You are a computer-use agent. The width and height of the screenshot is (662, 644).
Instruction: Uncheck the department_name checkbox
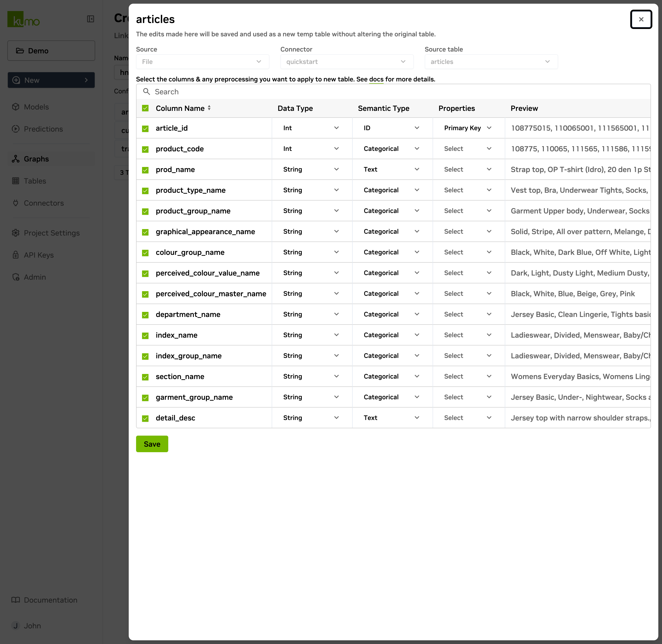(x=145, y=315)
